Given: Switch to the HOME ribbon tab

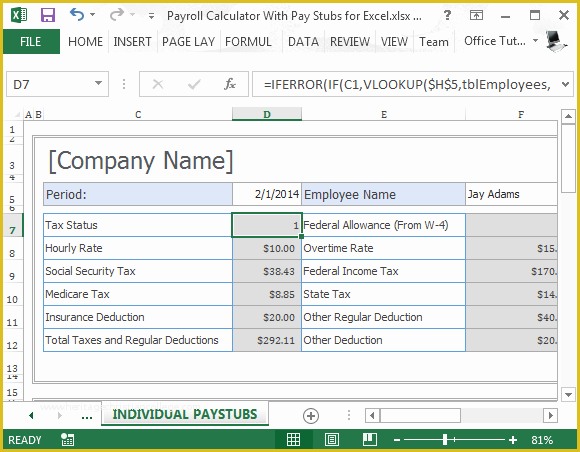Looking at the screenshot, I should 85,41.
